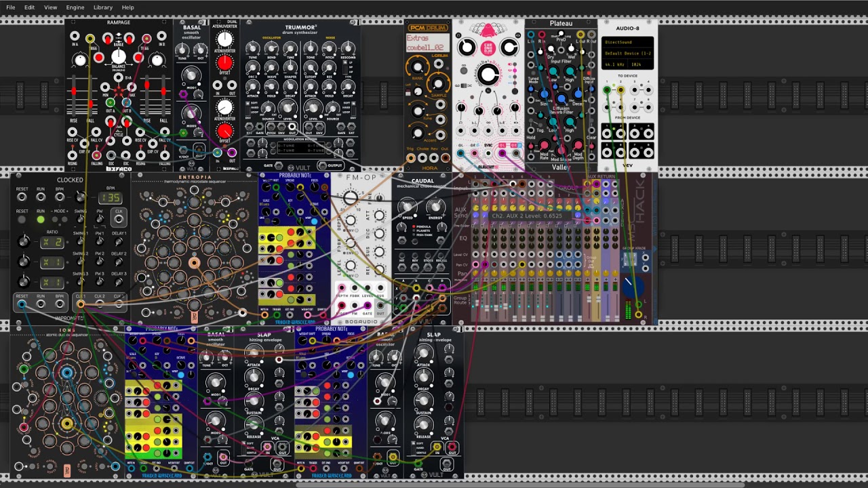868x488 pixels.
Task: Click the SAMPLE knob on PCM Drum
Action: [x=438, y=84]
